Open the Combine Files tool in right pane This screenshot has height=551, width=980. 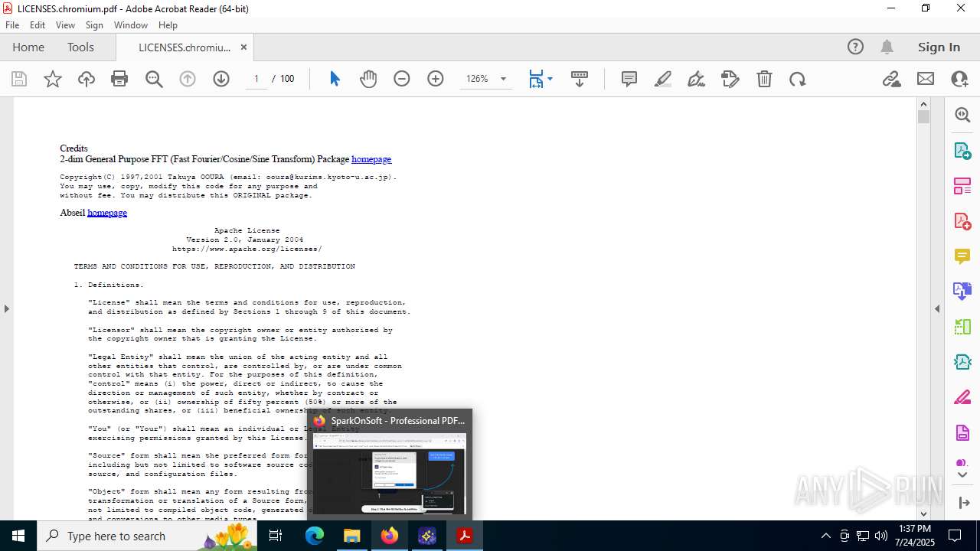pyautogui.click(x=962, y=291)
